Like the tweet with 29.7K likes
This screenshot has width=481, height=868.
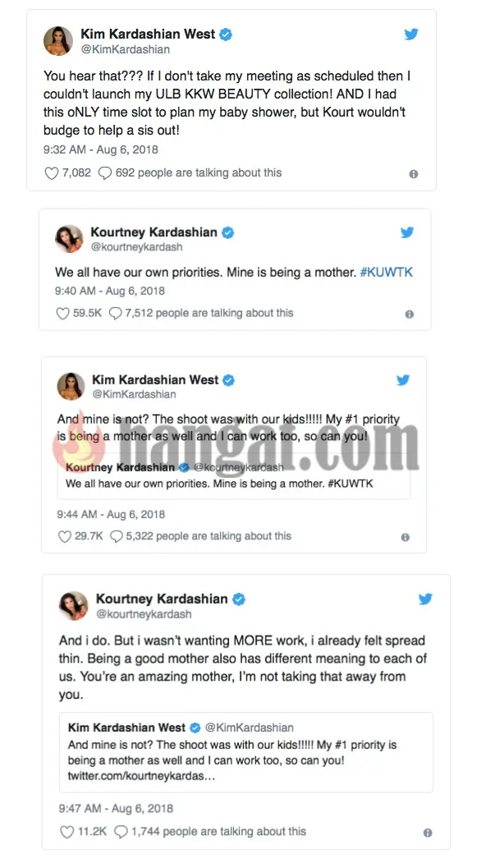coord(65,536)
